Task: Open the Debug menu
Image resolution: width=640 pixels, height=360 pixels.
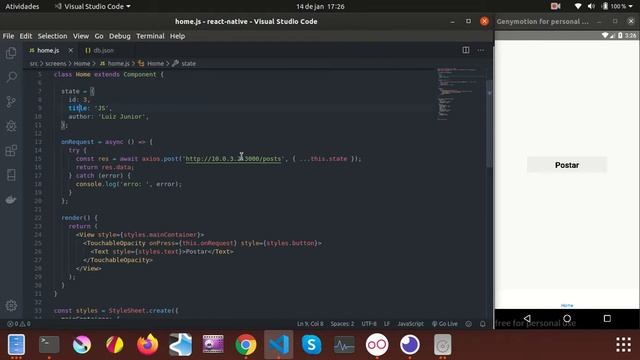Action: pyautogui.click(x=120, y=36)
